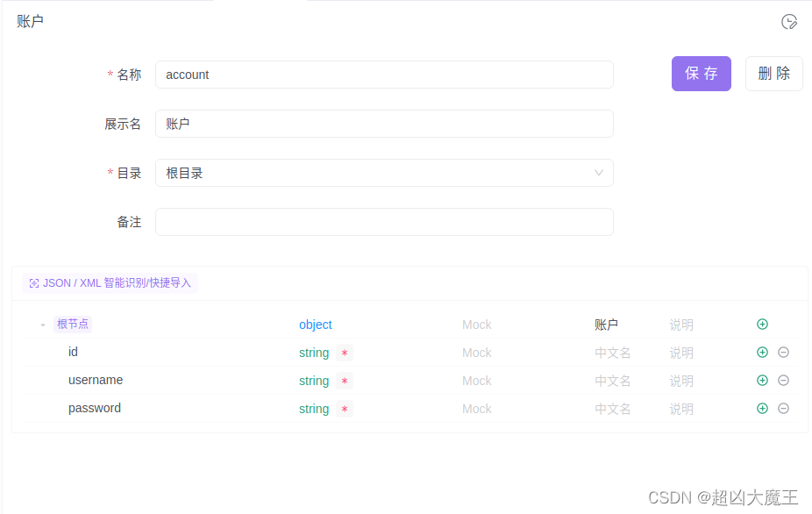Open the 目录 dropdown showing 根目录
The image size is (812, 514).
pyautogui.click(x=384, y=173)
